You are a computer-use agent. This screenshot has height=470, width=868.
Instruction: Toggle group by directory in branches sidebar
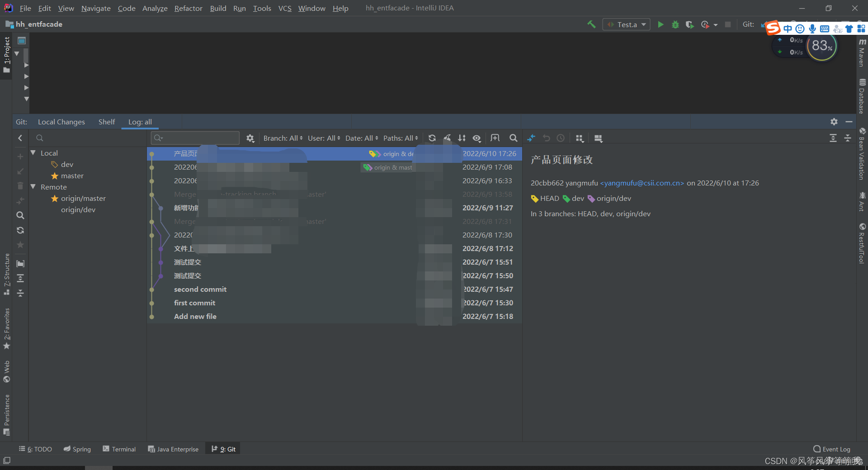click(x=20, y=263)
